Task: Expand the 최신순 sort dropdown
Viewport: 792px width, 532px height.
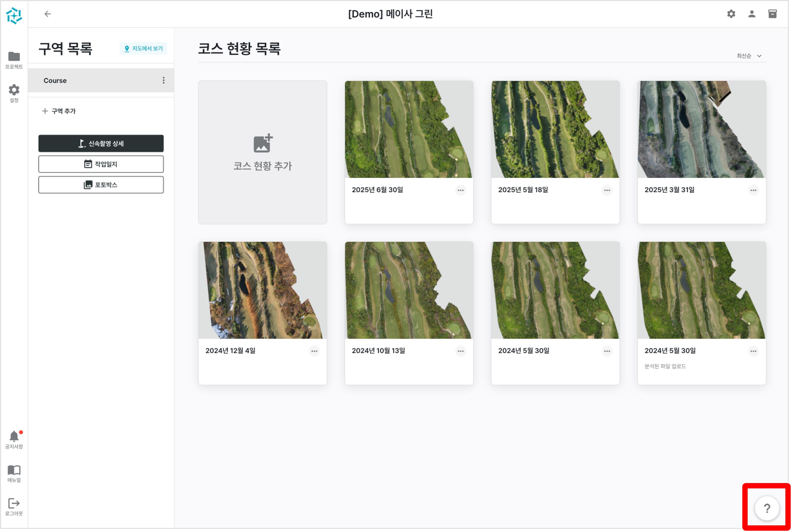Action: pyautogui.click(x=749, y=56)
